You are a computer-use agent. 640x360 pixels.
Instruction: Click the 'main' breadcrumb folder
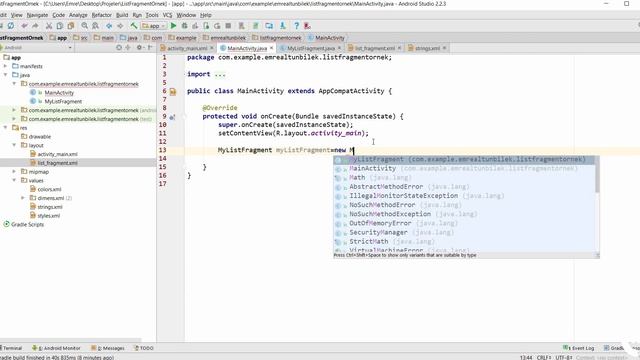pos(104,38)
